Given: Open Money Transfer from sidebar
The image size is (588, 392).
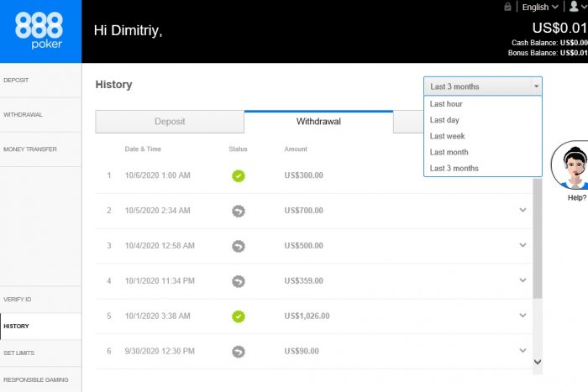Looking at the screenshot, I should (30, 149).
